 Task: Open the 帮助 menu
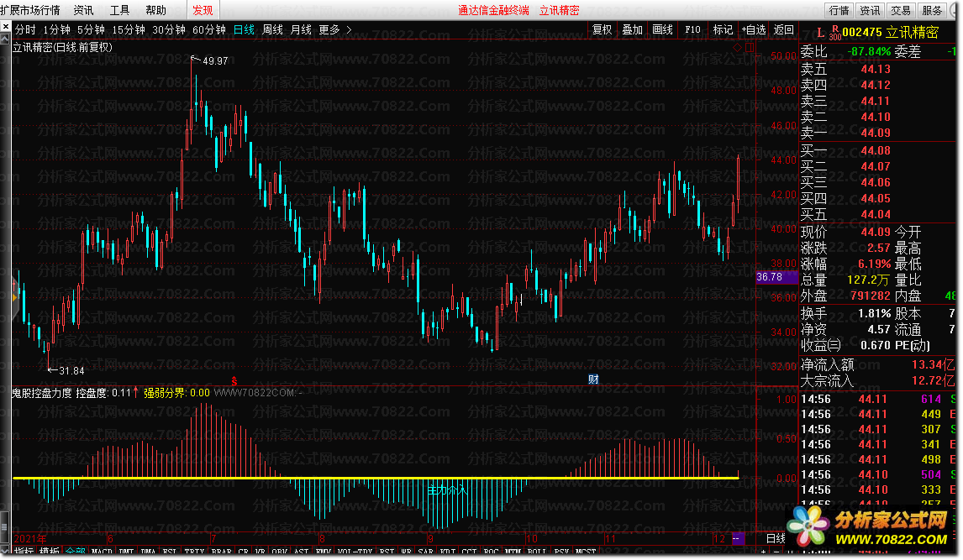(156, 10)
